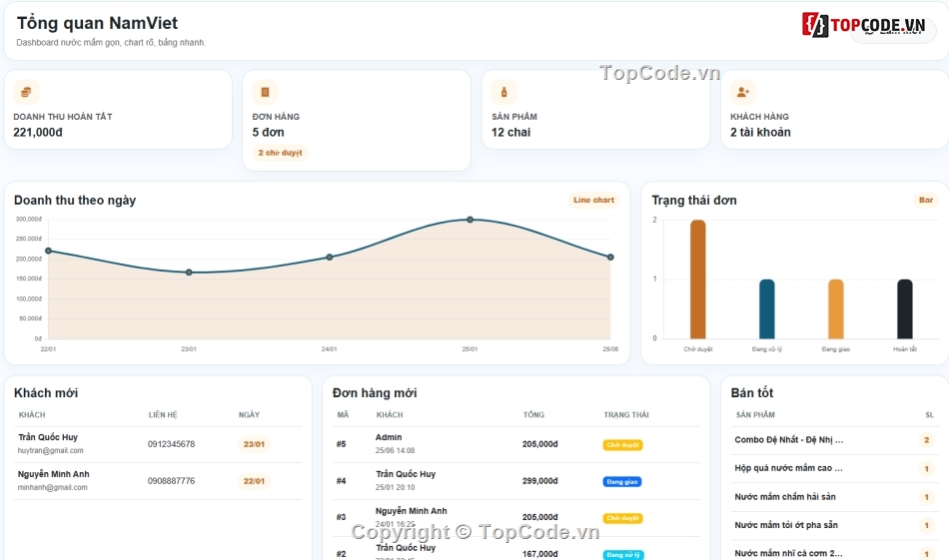
Task: Select the 22/01 data point on revenue chart
Action: pos(48,251)
